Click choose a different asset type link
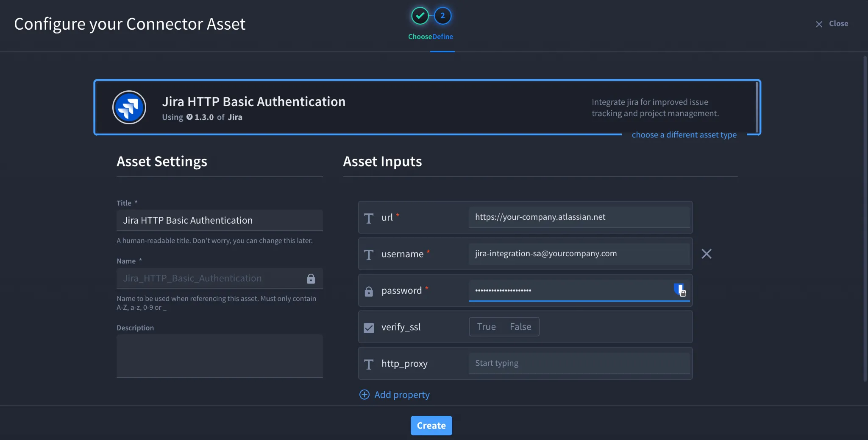The image size is (868, 440). point(684,135)
